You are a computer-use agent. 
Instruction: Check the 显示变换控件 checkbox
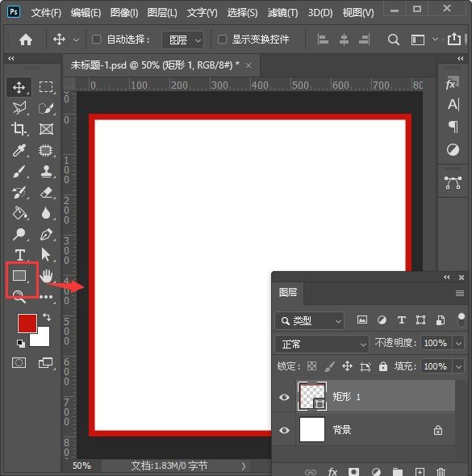pos(222,40)
